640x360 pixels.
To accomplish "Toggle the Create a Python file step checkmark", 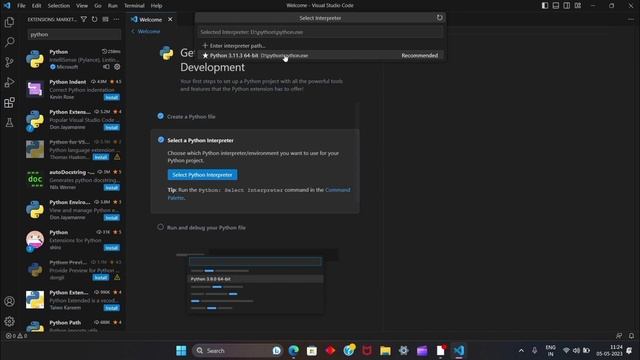I will [160, 116].
